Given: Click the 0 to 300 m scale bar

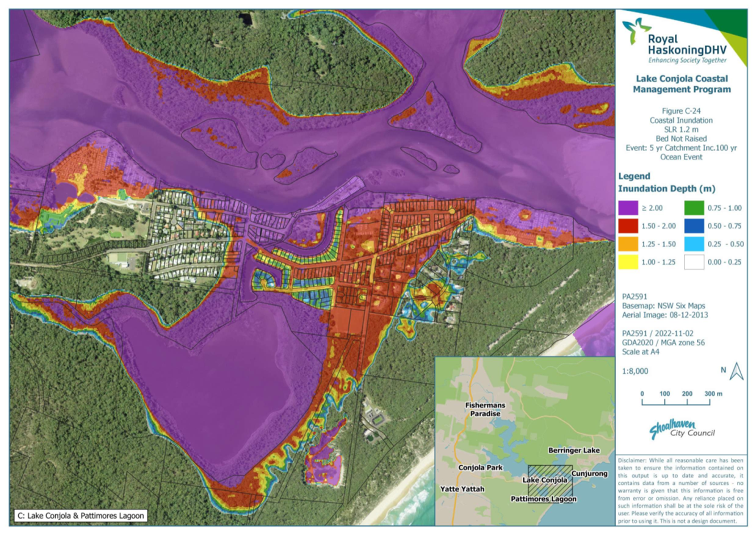Looking at the screenshot, I should pyautogui.click(x=675, y=401).
